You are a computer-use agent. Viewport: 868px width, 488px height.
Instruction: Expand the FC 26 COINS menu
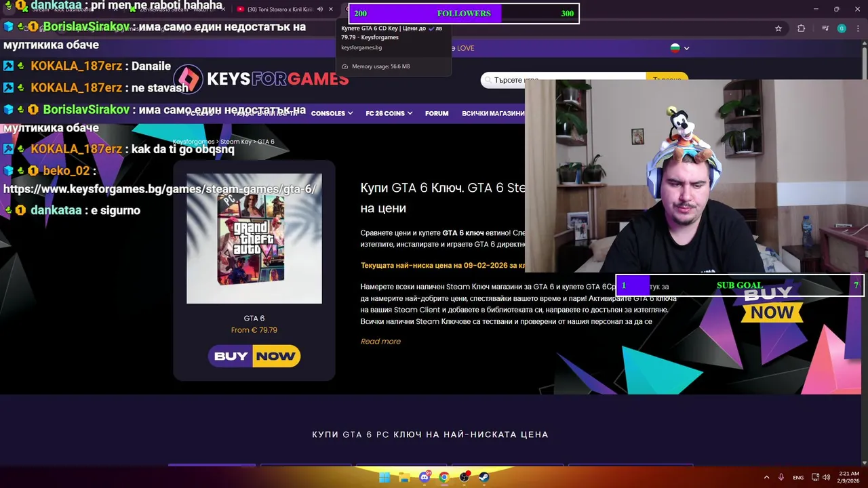click(x=389, y=113)
